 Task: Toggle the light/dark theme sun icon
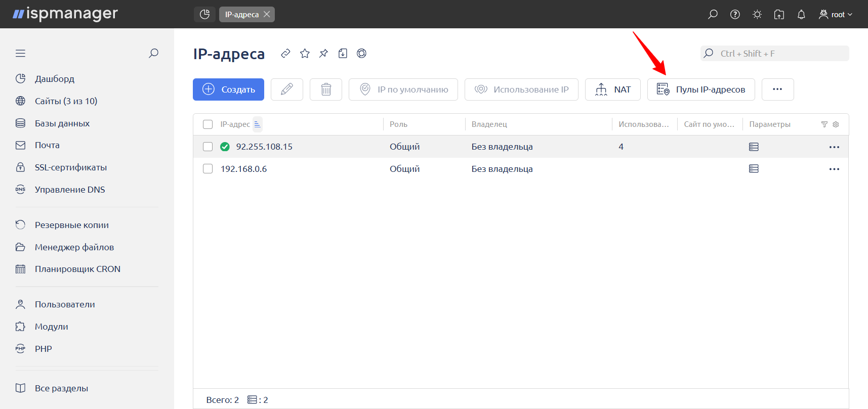click(757, 15)
